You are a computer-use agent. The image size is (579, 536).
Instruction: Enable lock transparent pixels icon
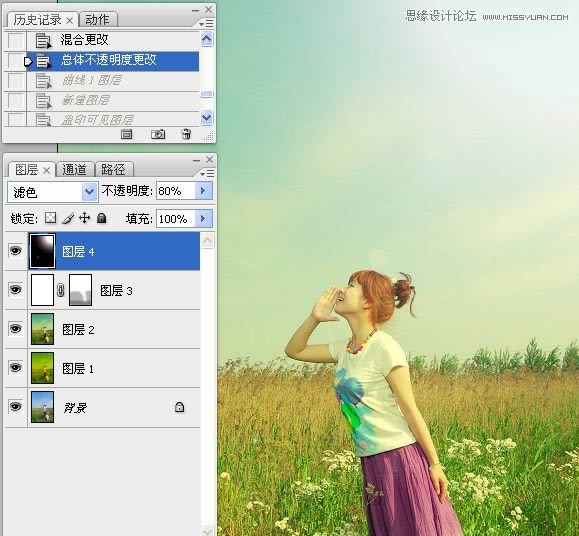tap(51, 218)
